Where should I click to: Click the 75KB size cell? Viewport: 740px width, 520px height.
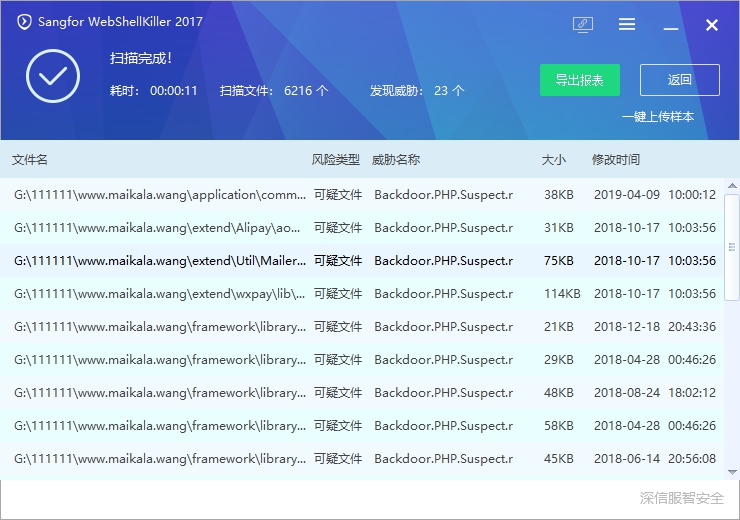(x=559, y=260)
